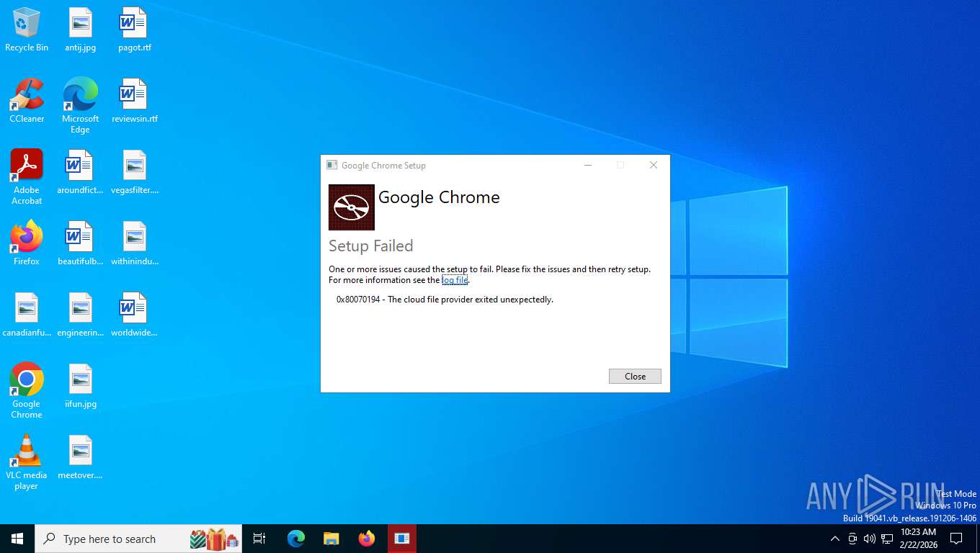Open Task View on the taskbar

[x=259, y=539]
